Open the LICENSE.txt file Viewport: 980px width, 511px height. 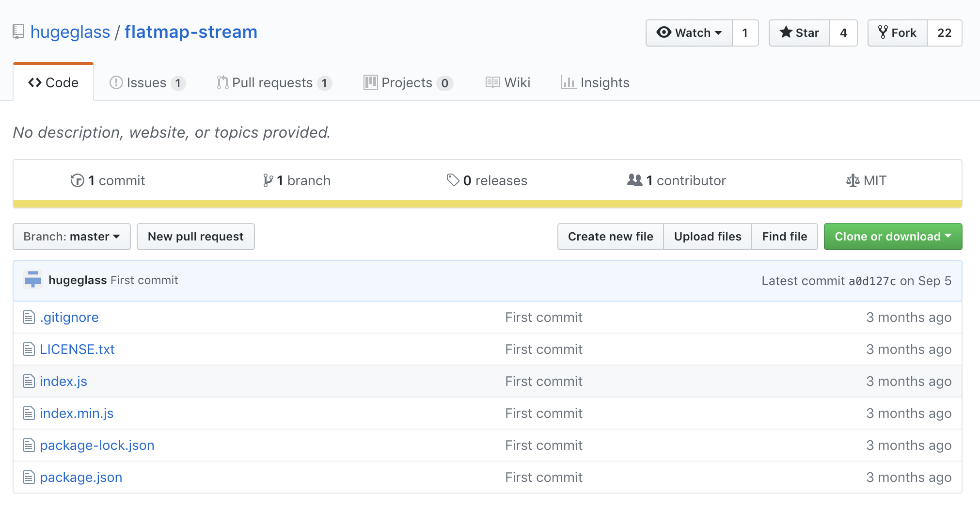(77, 349)
